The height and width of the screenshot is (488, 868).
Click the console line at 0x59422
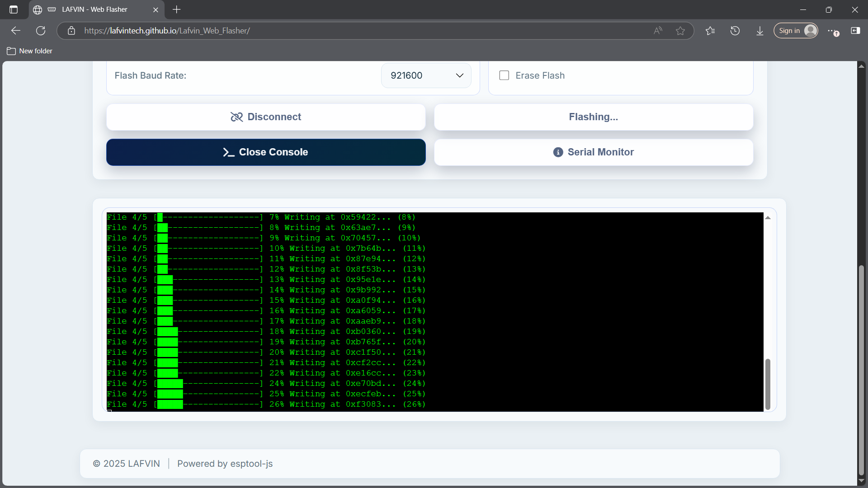[261, 217]
